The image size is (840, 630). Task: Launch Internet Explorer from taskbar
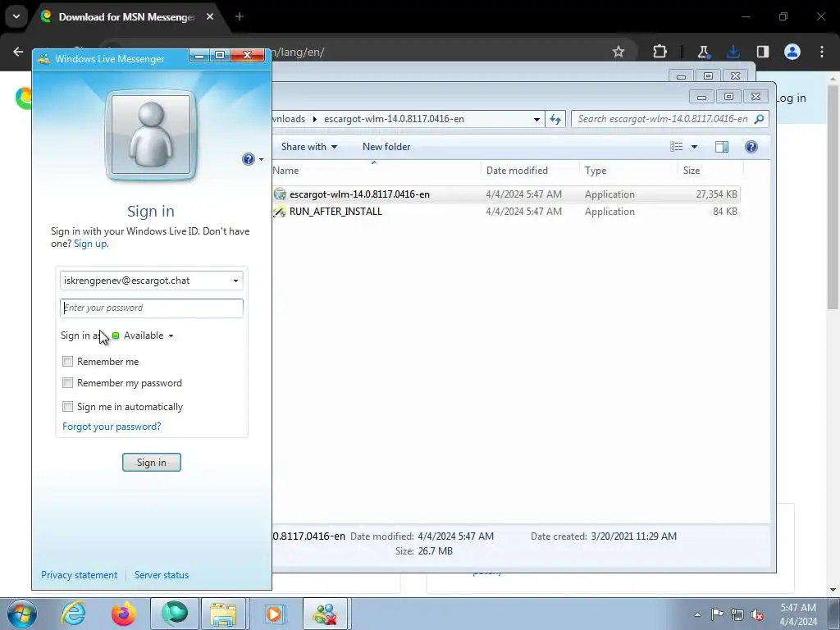[x=73, y=614]
